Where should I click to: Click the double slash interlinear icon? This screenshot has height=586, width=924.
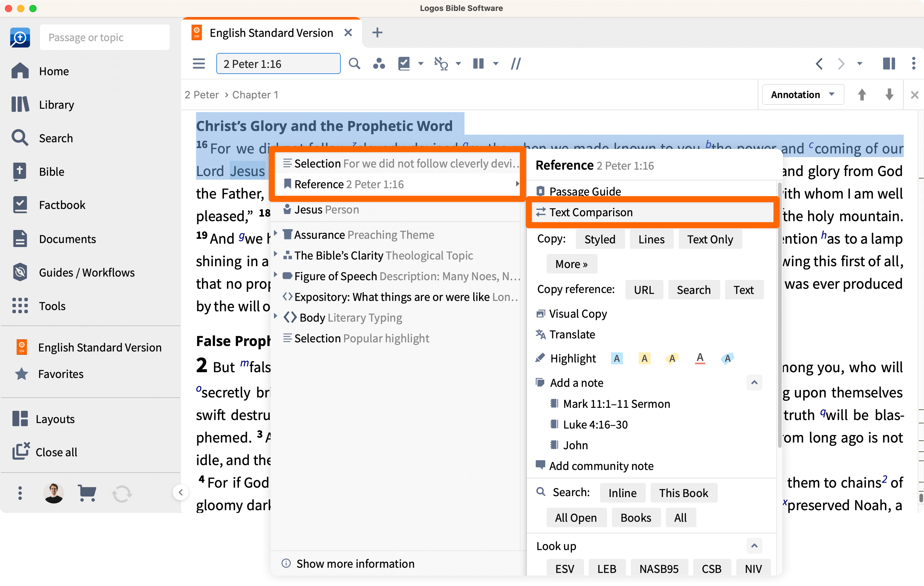[516, 63]
